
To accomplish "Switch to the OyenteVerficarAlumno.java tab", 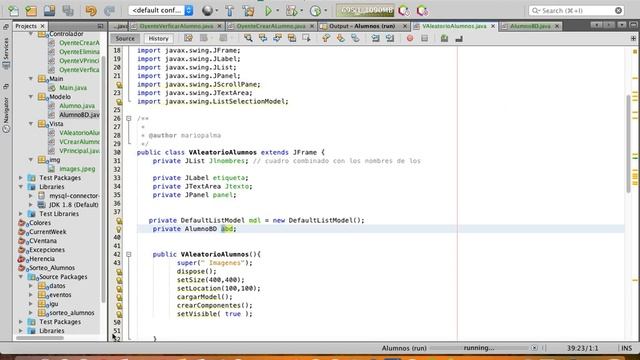I will 176,26.
